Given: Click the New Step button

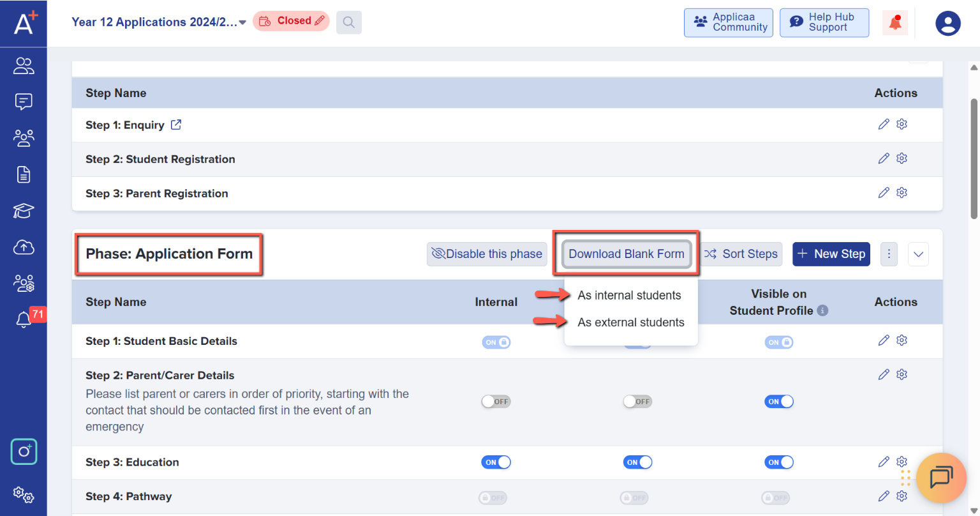Looking at the screenshot, I should pos(831,254).
